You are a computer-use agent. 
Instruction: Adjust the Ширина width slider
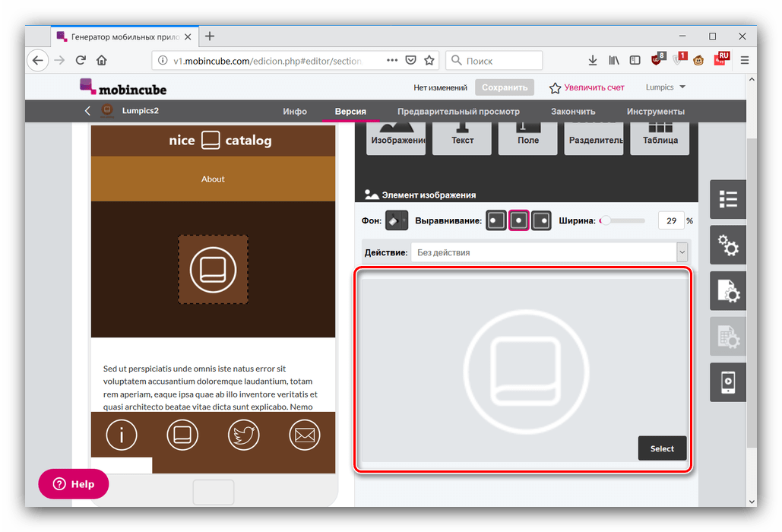click(x=622, y=220)
